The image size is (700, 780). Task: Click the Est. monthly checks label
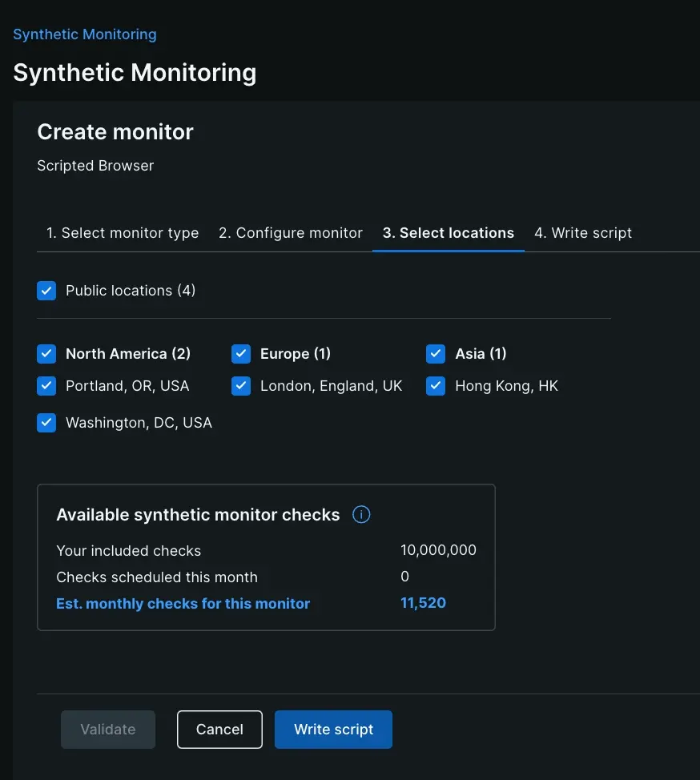(183, 604)
